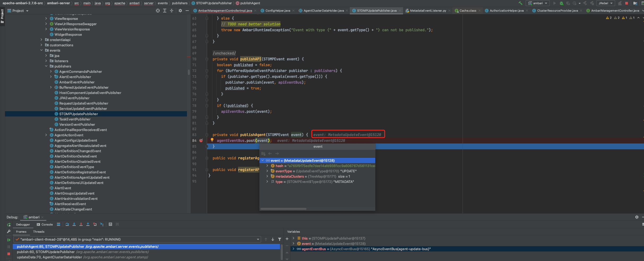Screen dimensions: 644x261
Task: Select the updateData:70 AgentClusterDataHolder frame
Action: click(146, 257)
